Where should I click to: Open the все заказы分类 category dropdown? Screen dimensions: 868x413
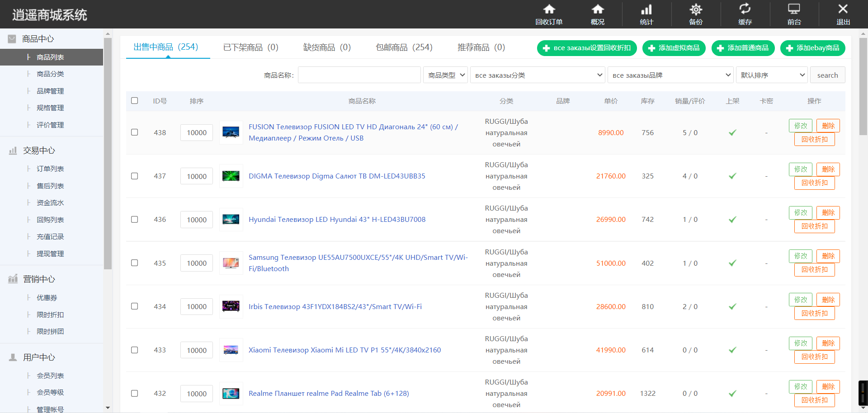538,75
